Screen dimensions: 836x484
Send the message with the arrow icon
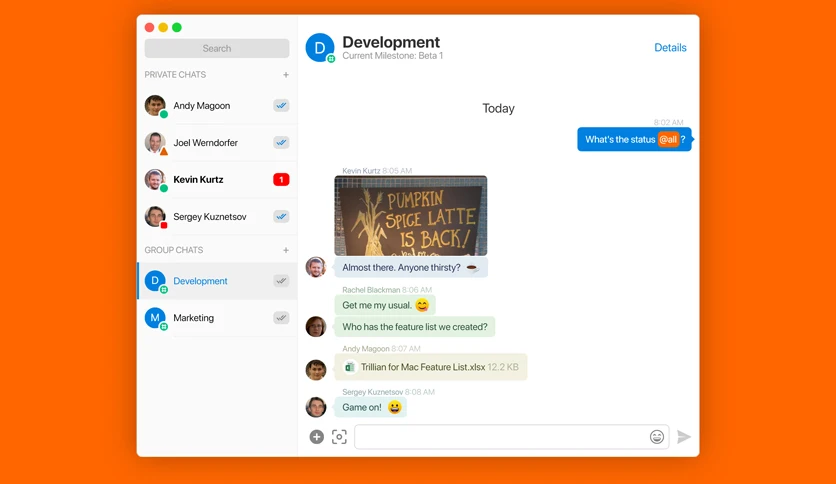point(684,437)
